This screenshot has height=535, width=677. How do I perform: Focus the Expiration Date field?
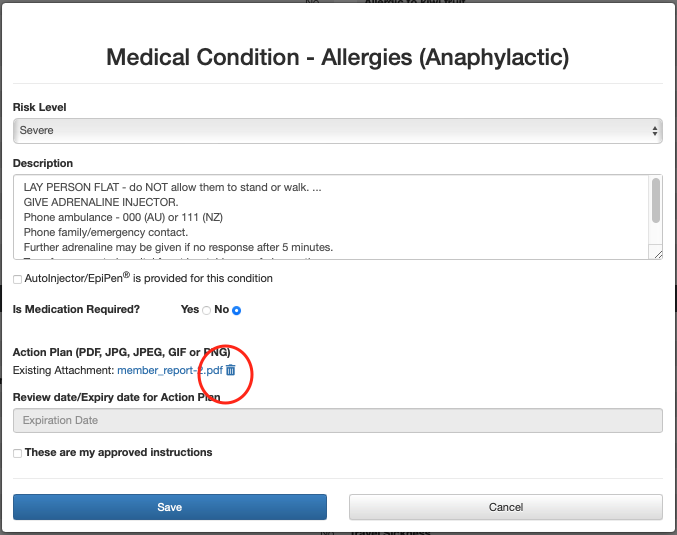pyautogui.click(x=337, y=420)
